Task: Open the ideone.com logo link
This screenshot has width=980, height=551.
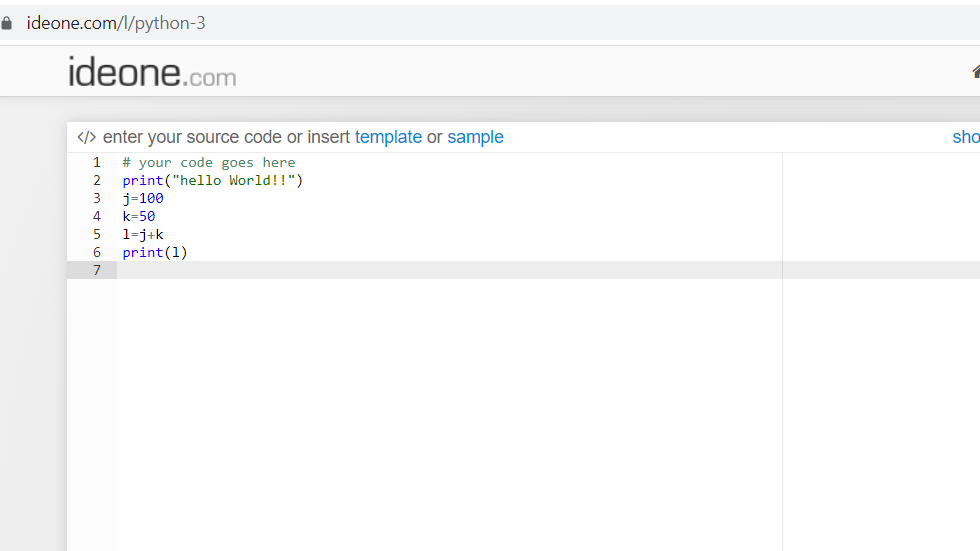Action: (x=152, y=72)
